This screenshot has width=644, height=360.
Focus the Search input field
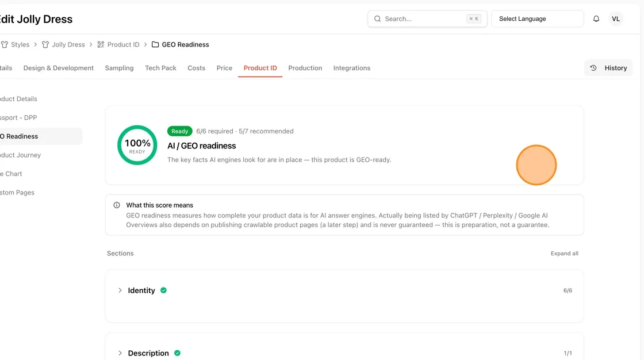427,19
